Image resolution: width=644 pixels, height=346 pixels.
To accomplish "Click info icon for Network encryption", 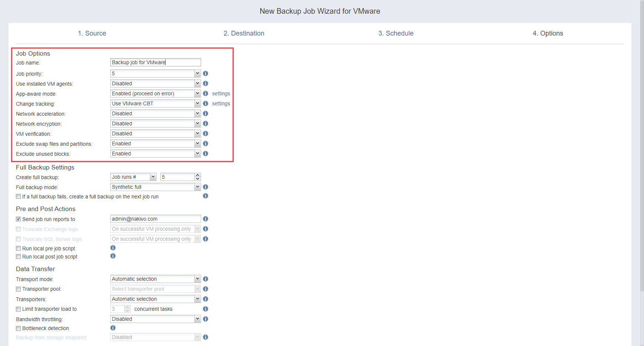I will click(x=206, y=123).
